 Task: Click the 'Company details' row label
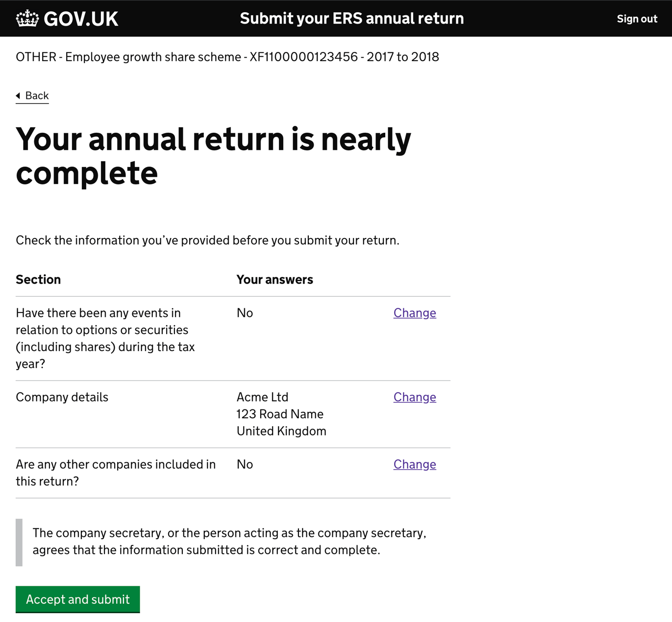pyautogui.click(x=62, y=397)
